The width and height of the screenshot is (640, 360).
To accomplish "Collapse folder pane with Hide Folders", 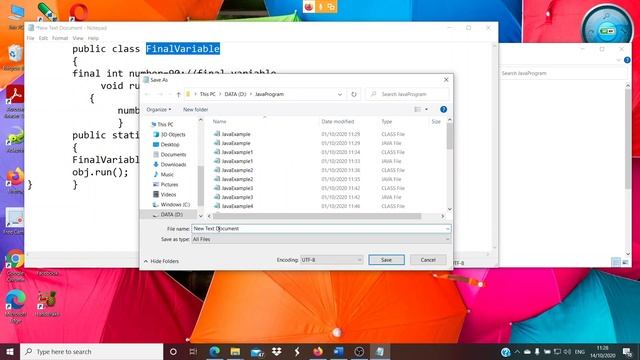I will coord(161,261).
